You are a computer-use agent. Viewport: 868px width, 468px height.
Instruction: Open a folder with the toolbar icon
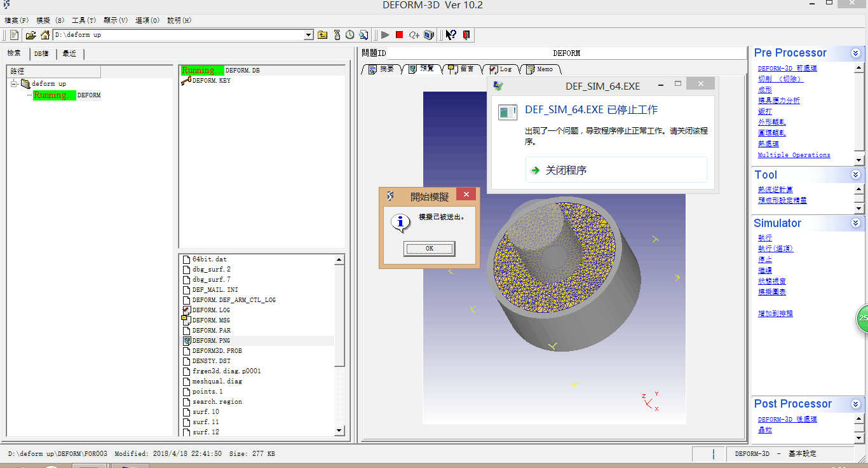click(31, 35)
